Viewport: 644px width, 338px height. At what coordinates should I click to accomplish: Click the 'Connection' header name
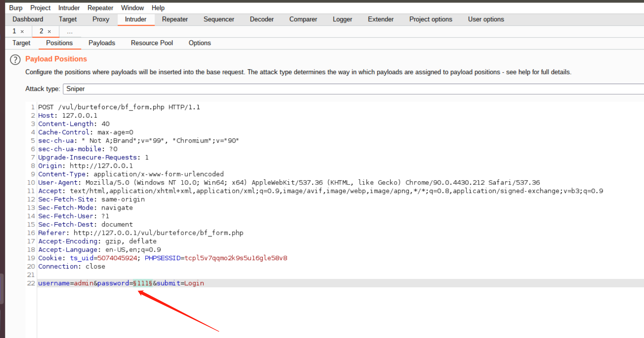(58, 266)
